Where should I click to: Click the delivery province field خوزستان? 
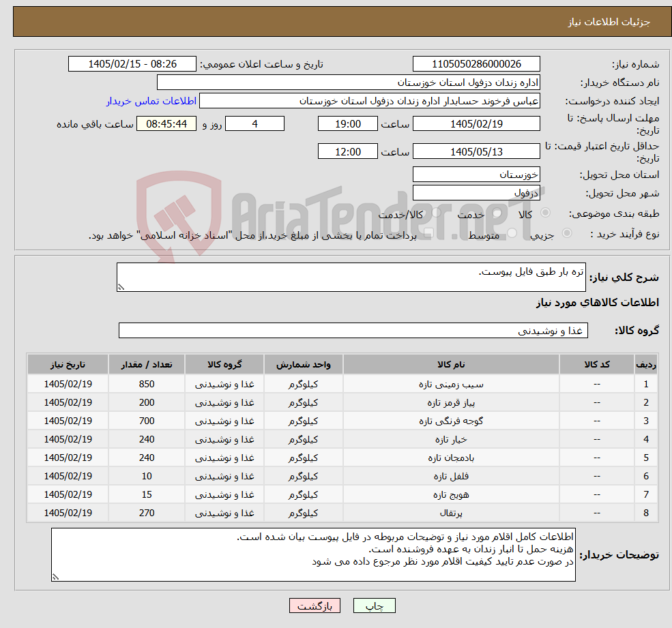click(476, 175)
